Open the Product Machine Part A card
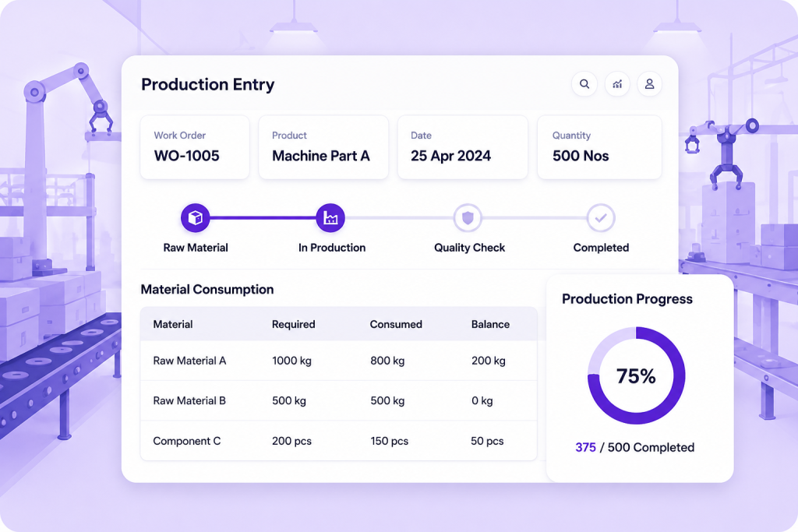The image size is (798, 532). 323,147
